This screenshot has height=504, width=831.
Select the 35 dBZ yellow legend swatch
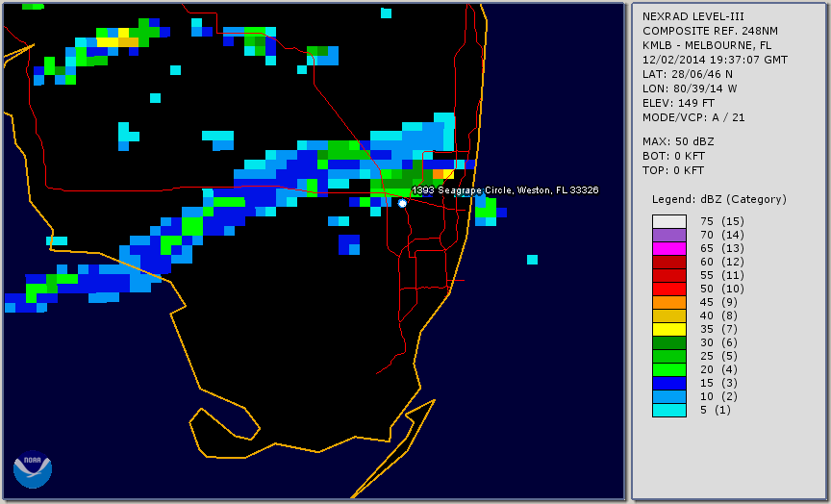pyautogui.click(x=669, y=329)
